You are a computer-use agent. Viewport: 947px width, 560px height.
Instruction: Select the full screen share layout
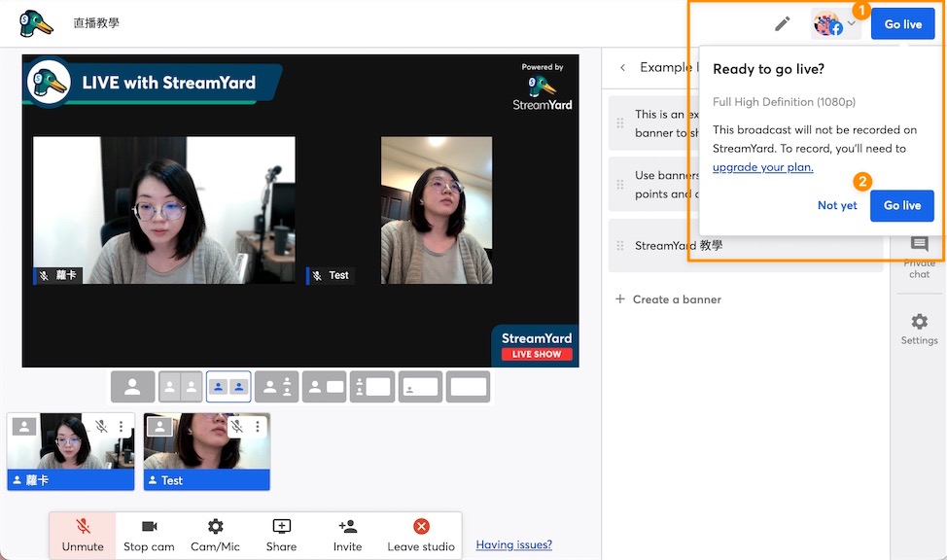point(468,387)
